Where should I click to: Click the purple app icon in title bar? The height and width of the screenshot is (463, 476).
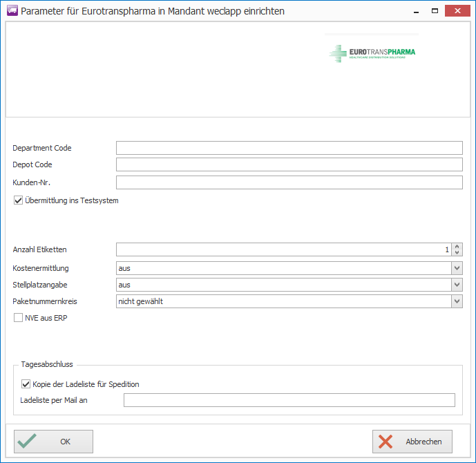(11, 11)
